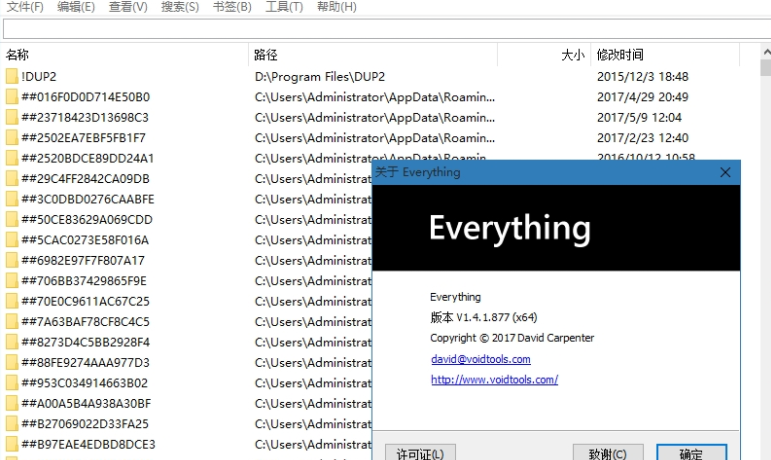Sort results by 名称 column header

(x=125, y=55)
